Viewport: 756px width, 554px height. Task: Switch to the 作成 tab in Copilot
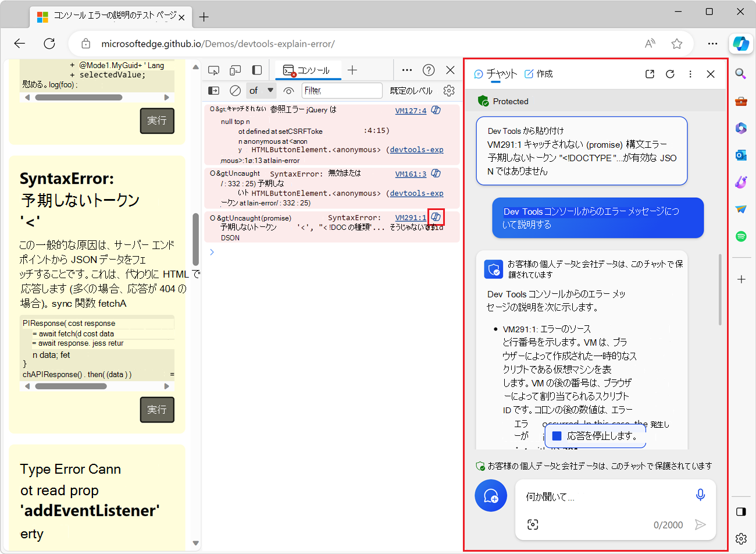[539, 74]
